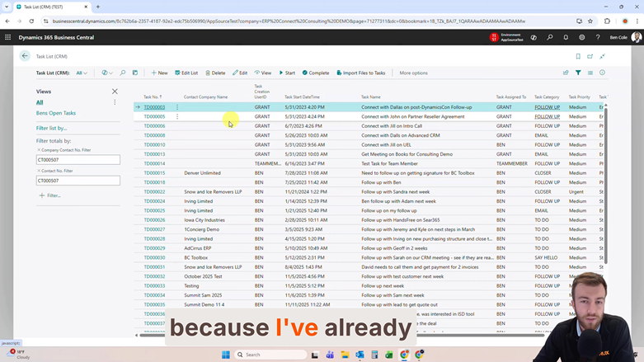Open notifications bell
Screen dimensions: 644x362
coord(566,37)
